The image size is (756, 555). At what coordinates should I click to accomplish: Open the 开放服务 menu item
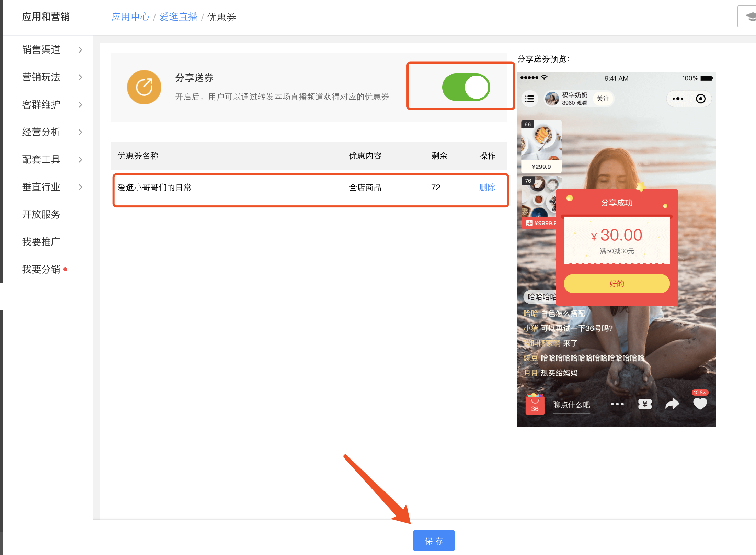[x=41, y=214]
